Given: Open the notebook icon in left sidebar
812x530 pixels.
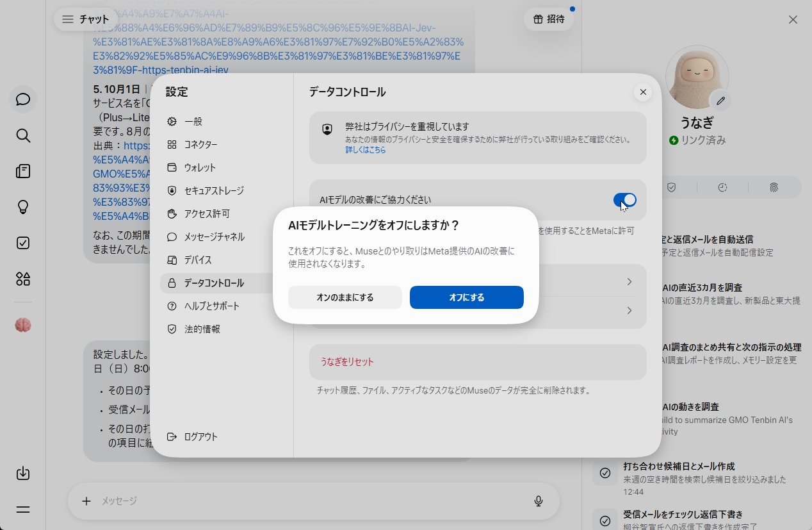Looking at the screenshot, I should [x=23, y=171].
